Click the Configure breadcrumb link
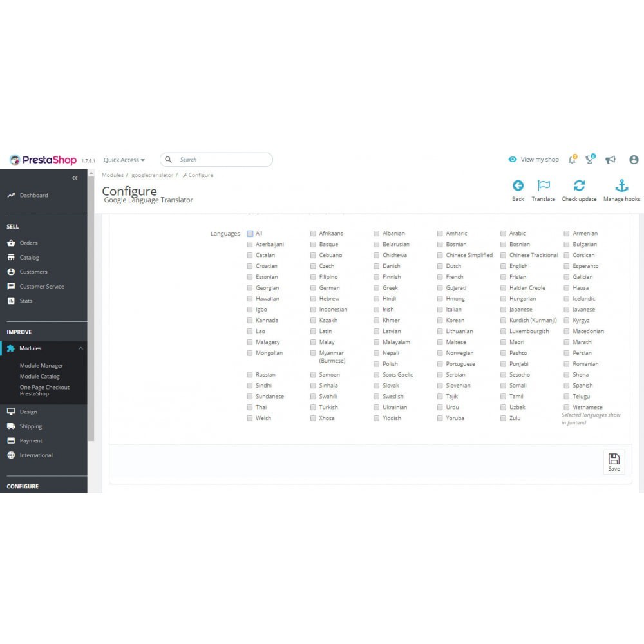 coord(198,175)
